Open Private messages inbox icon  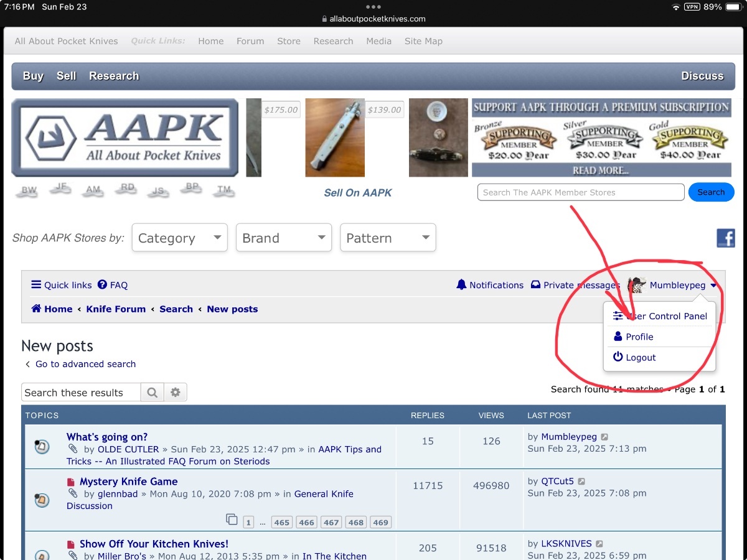point(535,285)
